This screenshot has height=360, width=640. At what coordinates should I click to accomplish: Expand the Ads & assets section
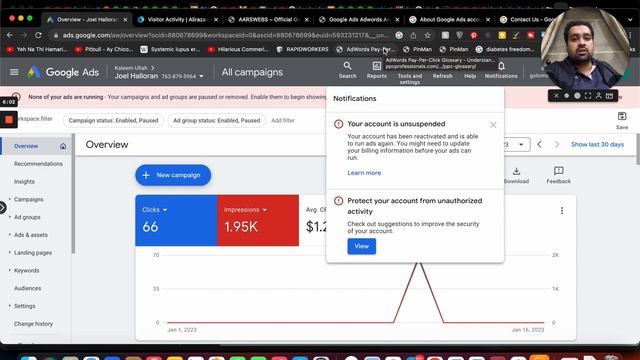[10, 235]
